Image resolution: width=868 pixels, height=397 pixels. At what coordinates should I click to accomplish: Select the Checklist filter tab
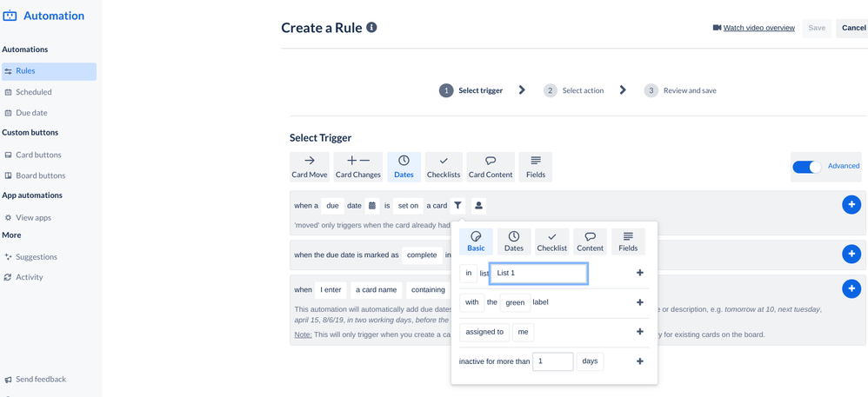(552, 242)
